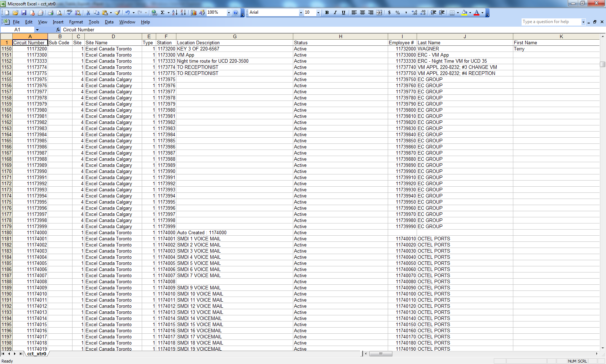Expand the Paste options arrow
Viewport: 606px width, 364px height.
(x=111, y=13)
